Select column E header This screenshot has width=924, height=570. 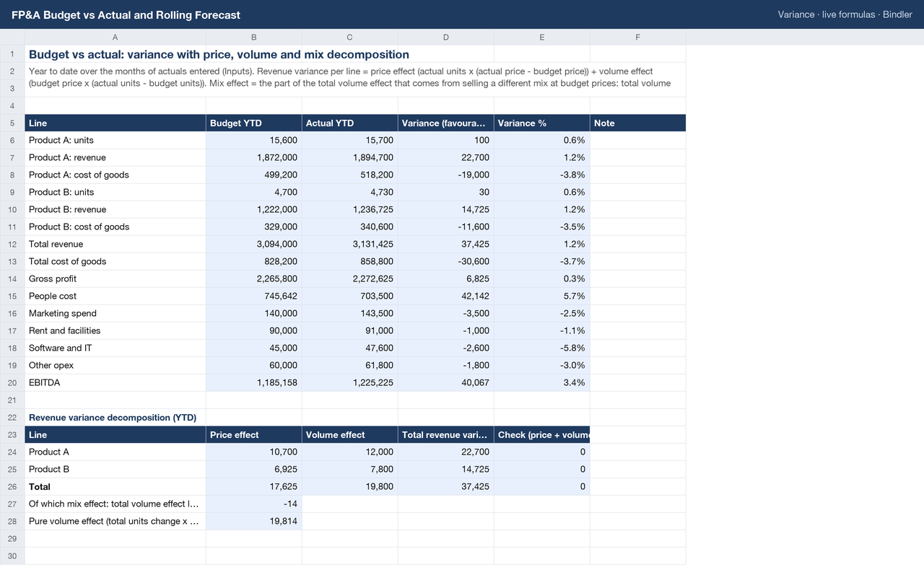coord(542,38)
